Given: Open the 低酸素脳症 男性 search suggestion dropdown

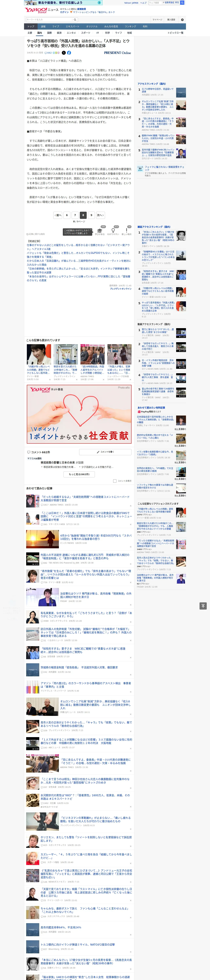Looking at the screenshot, I should [171, 3].
